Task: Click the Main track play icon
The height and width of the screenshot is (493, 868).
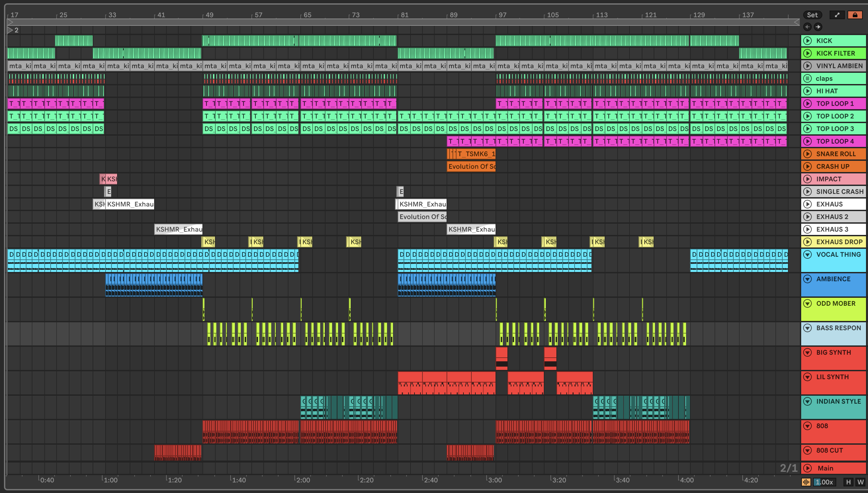Action: (807, 468)
